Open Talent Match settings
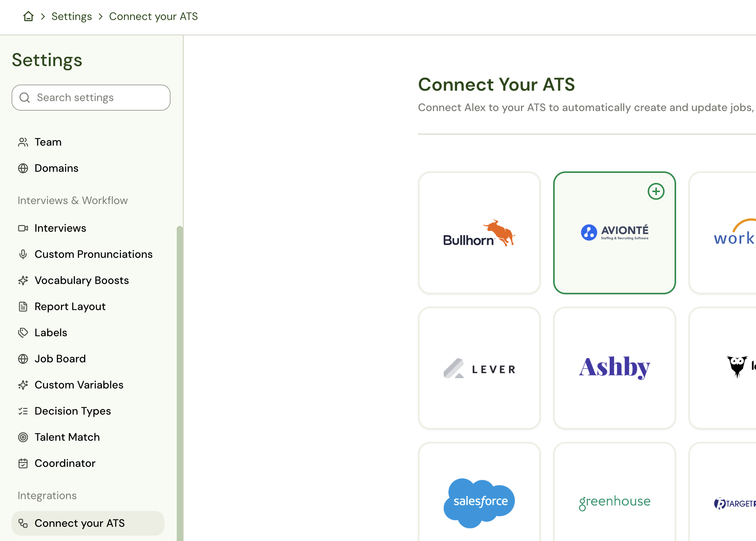 click(67, 437)
